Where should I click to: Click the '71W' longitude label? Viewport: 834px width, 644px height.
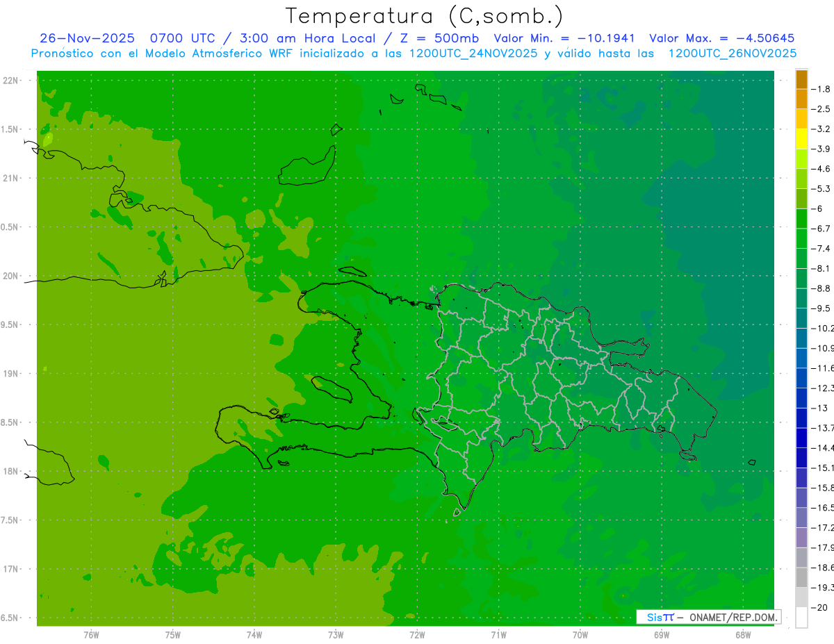498,634
